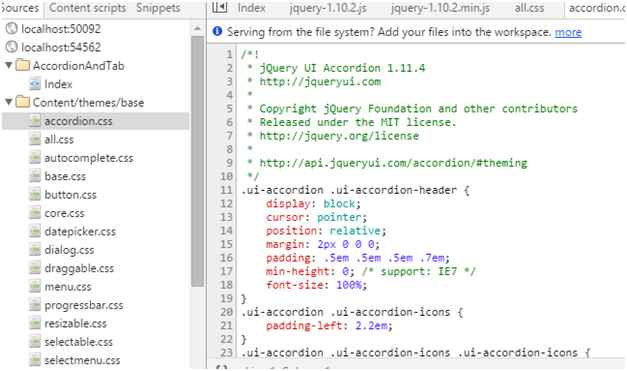Select progressbar.css in the file tree
This screenshot has height=371, width=627.
[x=84, y=305]
